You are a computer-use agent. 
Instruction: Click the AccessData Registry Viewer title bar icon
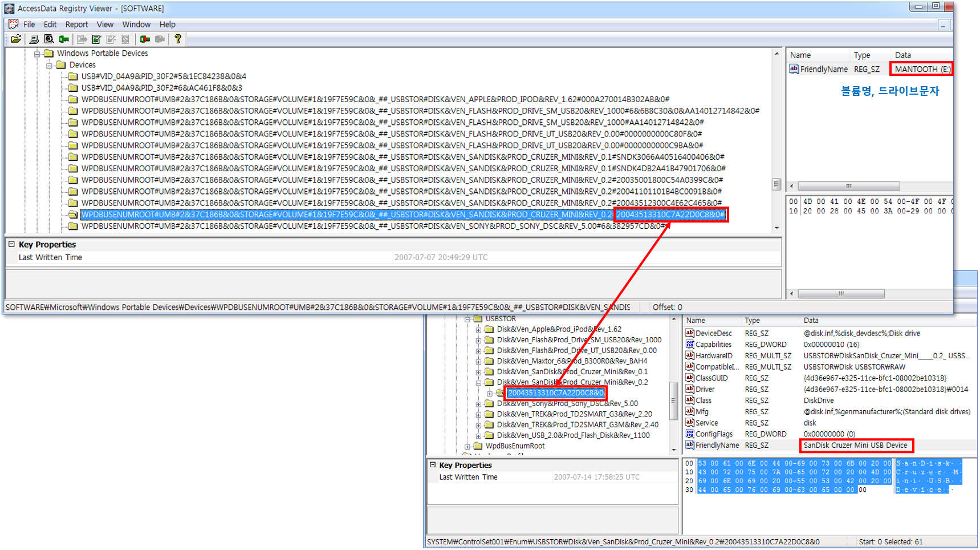(x=9, y=9)
